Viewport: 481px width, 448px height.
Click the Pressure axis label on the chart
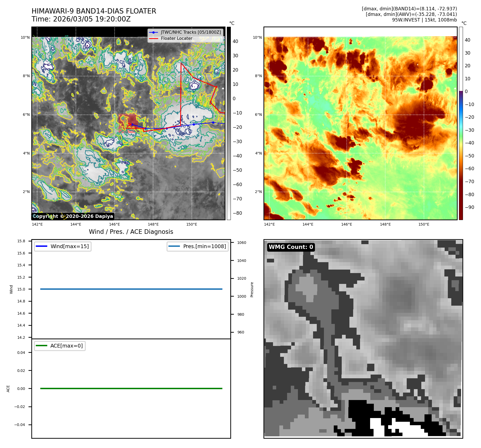252,289
